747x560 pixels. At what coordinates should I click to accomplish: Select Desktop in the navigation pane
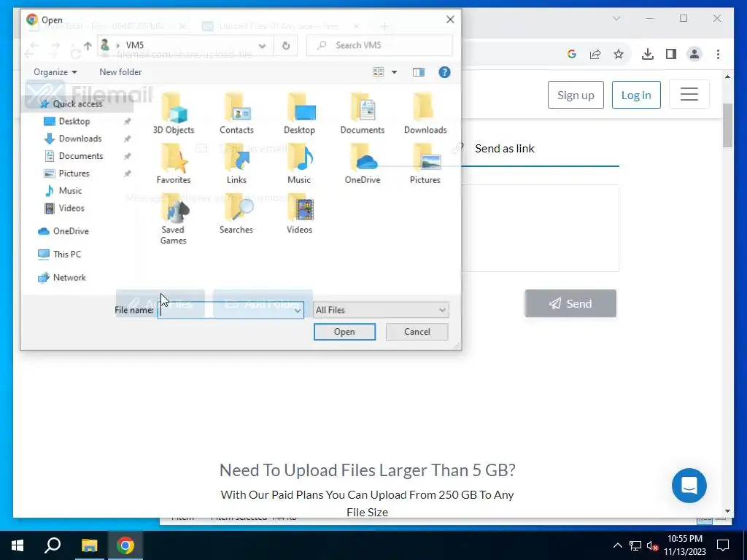tap(74, 122)
